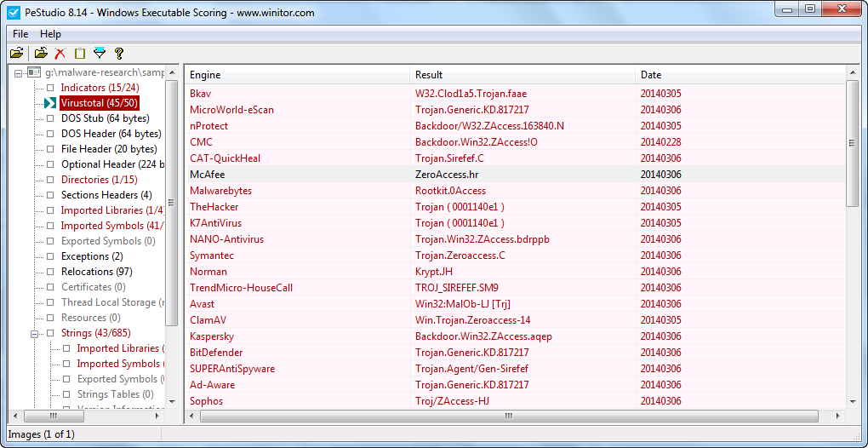
Task: Click the teal arrow icon beside Virustotal
Action: (50, 103)
